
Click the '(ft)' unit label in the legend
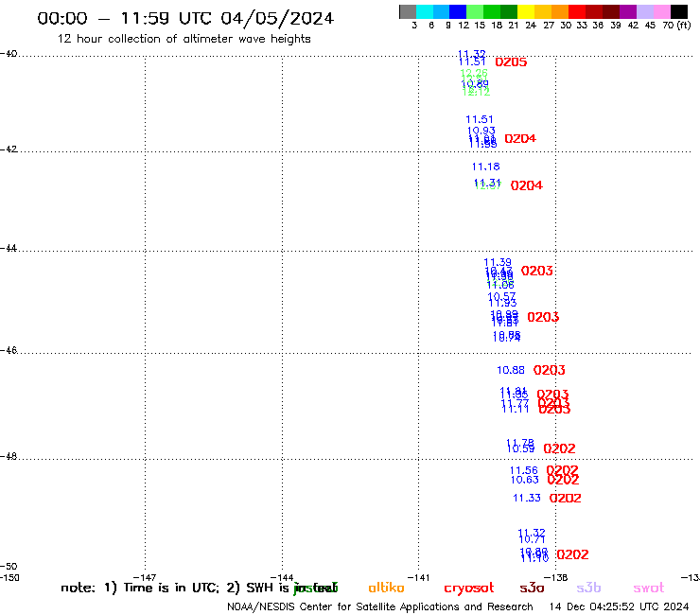click(x=684, y=25)
